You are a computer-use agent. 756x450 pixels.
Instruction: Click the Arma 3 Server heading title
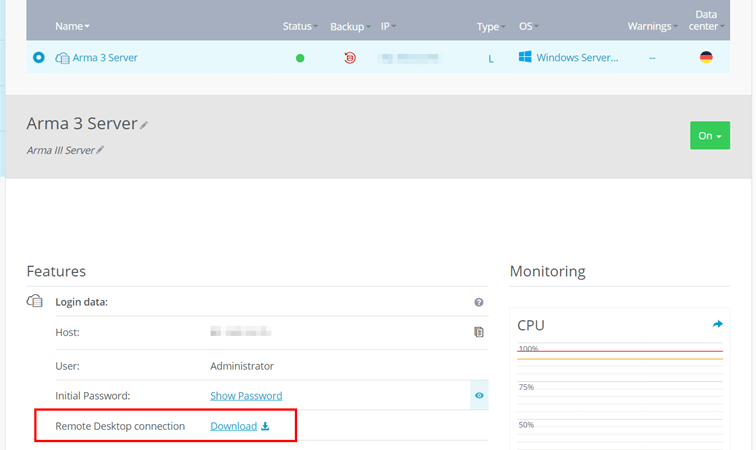click(82, 124)
